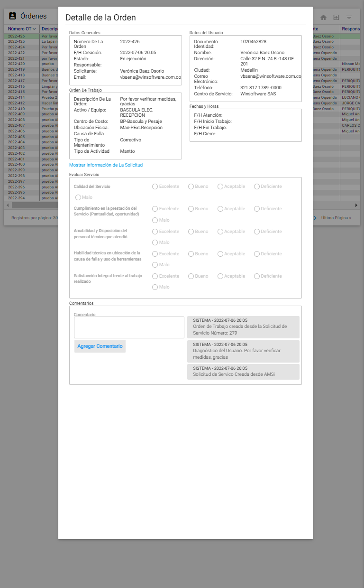The image size is (364, 588).
Task: Select order row 2022-402 in background table
Action: 31,153
